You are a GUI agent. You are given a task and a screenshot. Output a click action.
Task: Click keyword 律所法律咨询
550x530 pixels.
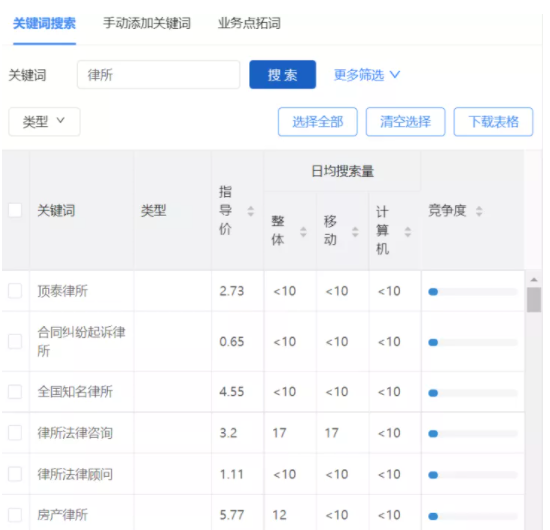75,433
